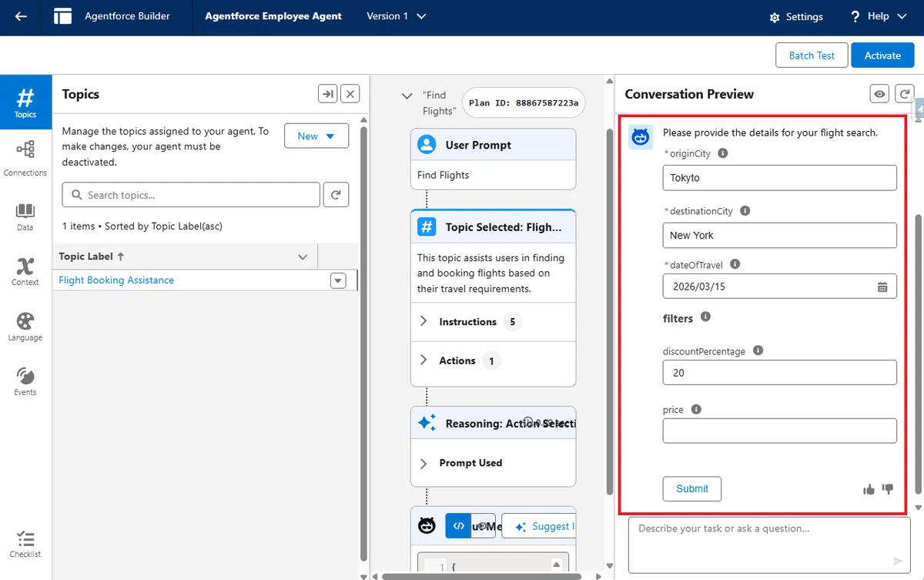The image size is (924, 580).
Task: Open the Flight Booking Assistance topic link
Action: [x=116, y=280]
